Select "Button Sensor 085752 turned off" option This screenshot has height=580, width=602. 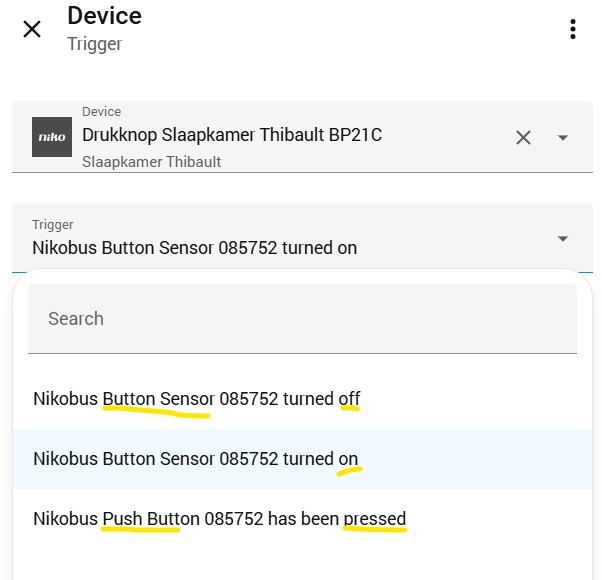click(x=196, y=399)
